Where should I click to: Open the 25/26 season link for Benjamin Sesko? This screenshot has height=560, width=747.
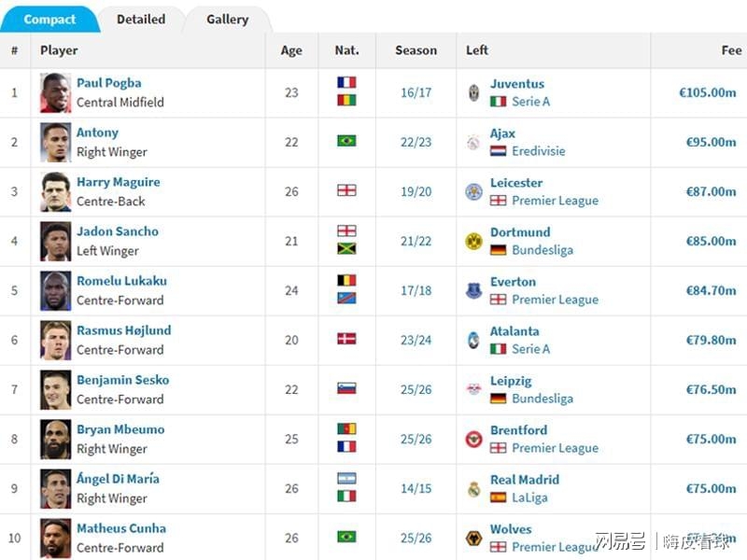(416, 389)
